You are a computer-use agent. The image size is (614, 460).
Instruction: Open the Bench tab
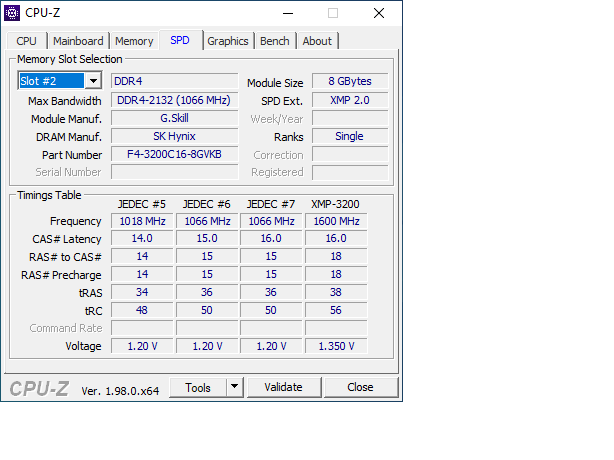pos(275,41)
